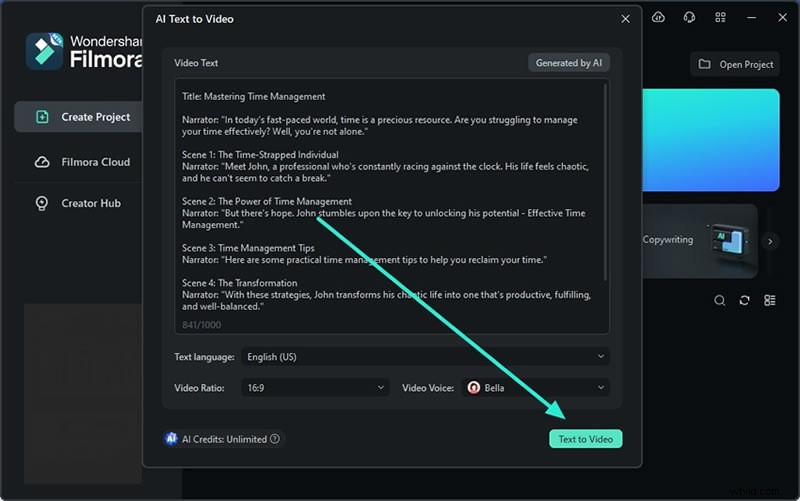Click the Open Project button

[x=735, y=64]
